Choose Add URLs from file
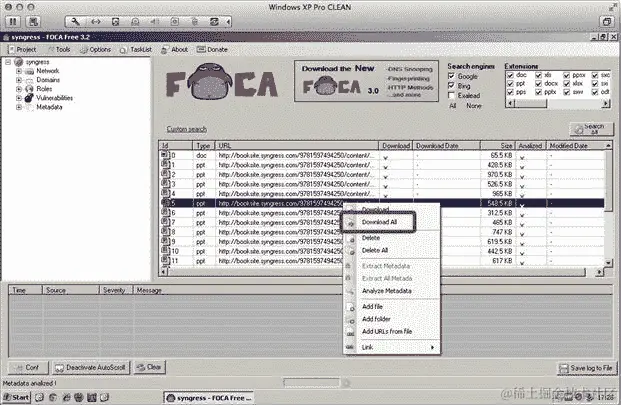 point(387,331)
